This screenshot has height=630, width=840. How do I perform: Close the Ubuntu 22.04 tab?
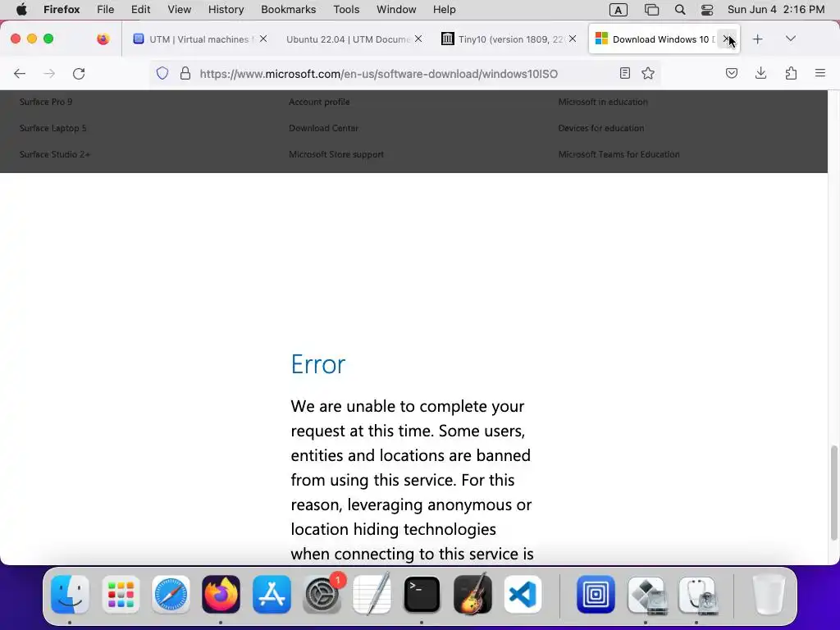coord(418,39)
